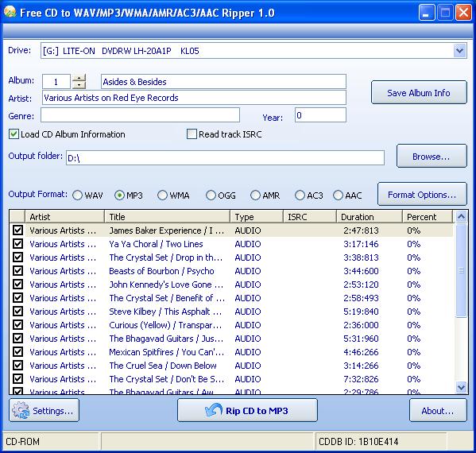The height and width of the screenshot is (453, 476).
Task: Sort tracks by Duration column header
Action: 370,217
